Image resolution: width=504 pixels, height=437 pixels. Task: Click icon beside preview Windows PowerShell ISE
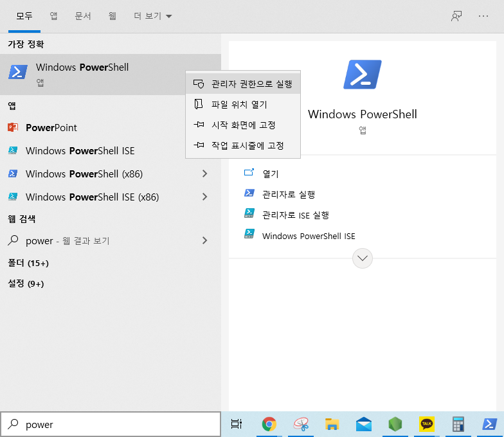(249, 234)
